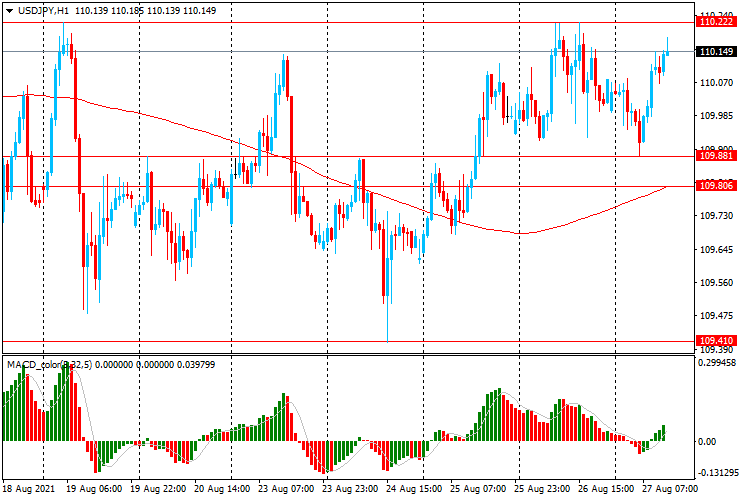Open the chart menu triangle beside USDJPY,H1
This screenshot has width=740, height=500.
click(9, 11)
